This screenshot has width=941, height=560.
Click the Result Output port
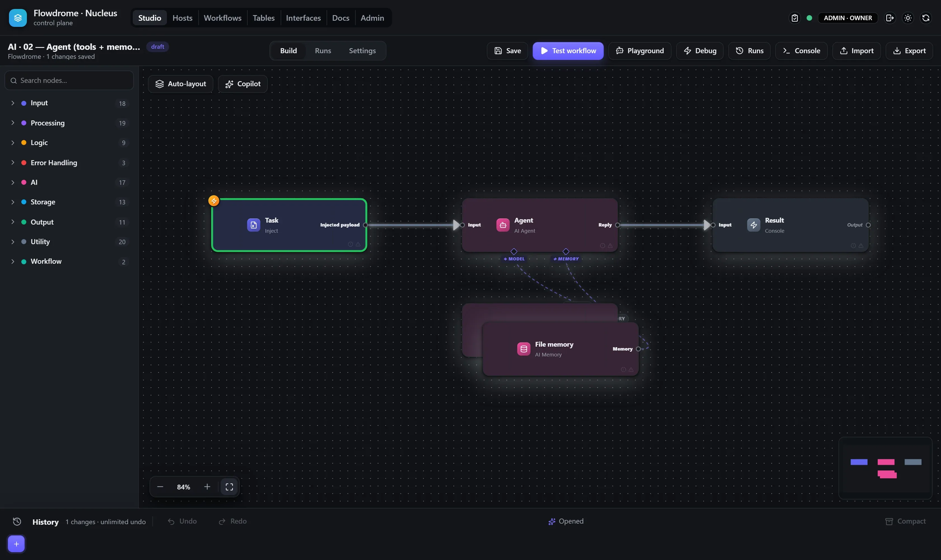pos(868,225)
